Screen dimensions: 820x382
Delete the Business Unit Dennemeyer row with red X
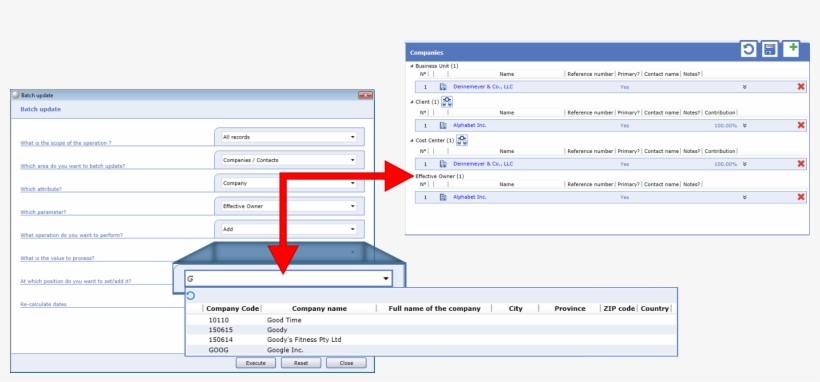801,87
